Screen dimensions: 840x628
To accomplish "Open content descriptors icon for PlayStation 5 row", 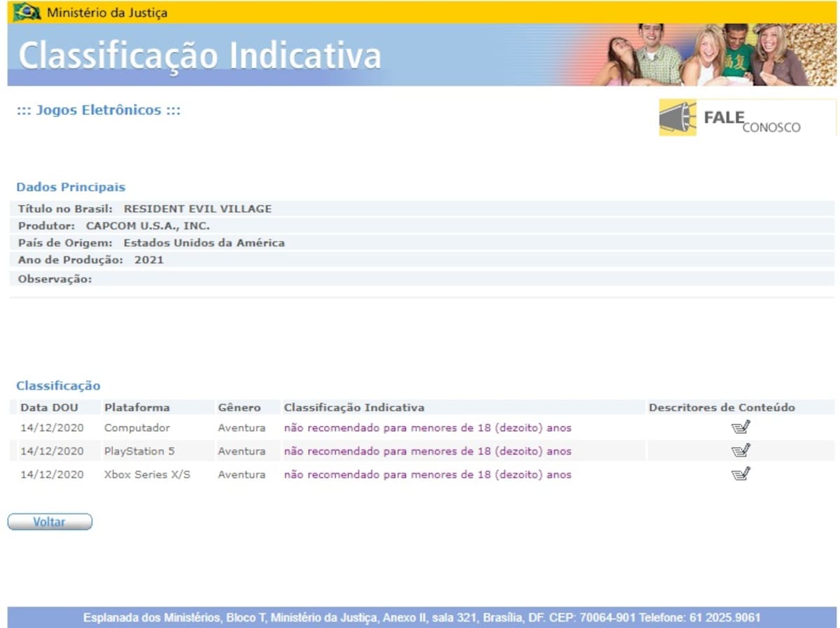I will [x=741, y=450].
